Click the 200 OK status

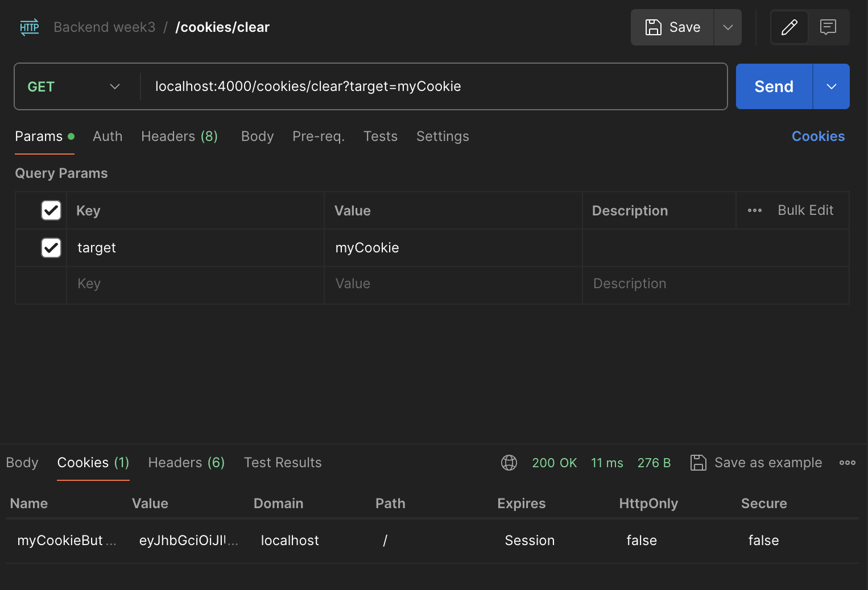coord(555,463)
